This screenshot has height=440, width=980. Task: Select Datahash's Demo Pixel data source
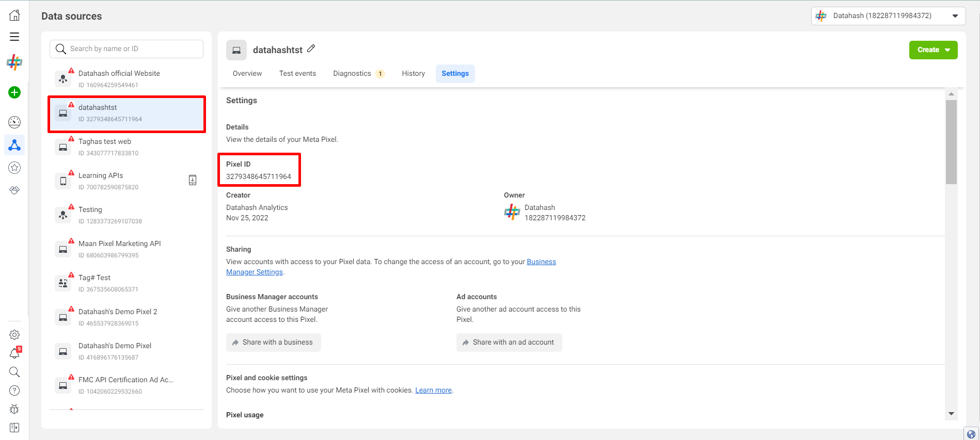point(127,351)
